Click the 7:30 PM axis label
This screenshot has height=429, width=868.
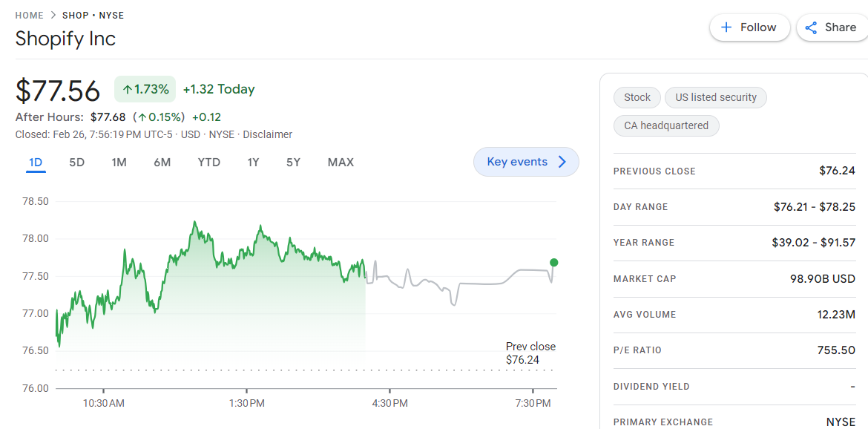click(533, 404)
